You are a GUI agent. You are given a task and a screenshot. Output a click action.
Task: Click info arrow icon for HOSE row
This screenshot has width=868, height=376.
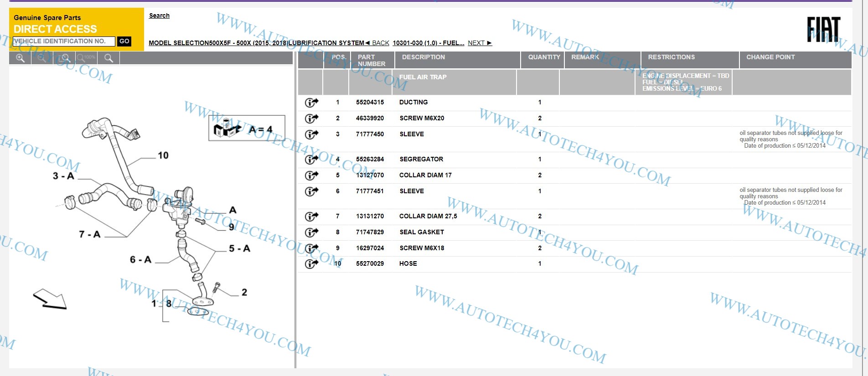(x=311, y=264)
